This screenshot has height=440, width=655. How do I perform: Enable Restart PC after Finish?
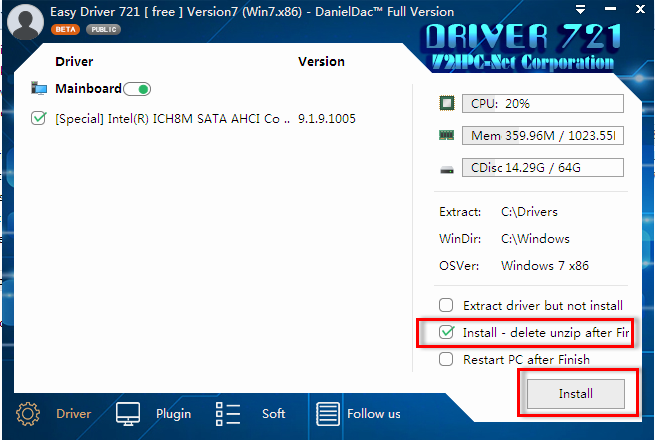[446, 359]
